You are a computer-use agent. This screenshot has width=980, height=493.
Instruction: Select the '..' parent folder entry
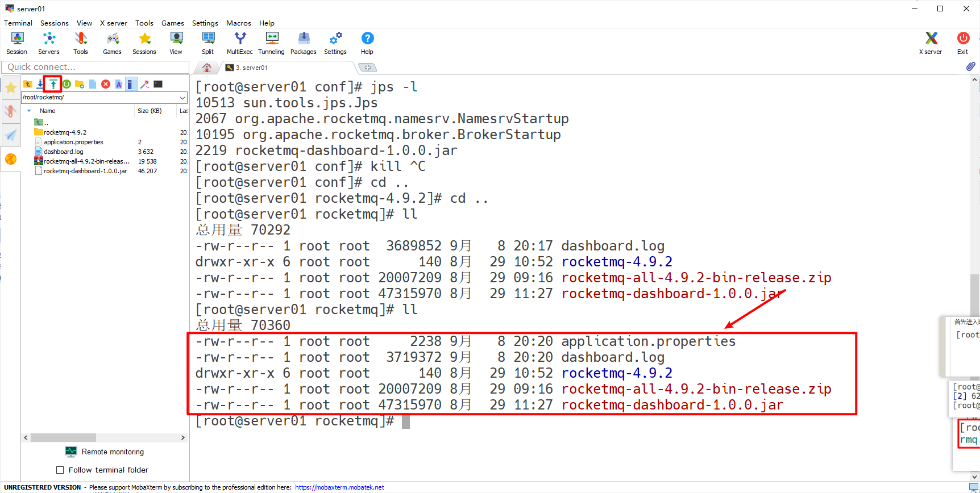click(41, 123)
